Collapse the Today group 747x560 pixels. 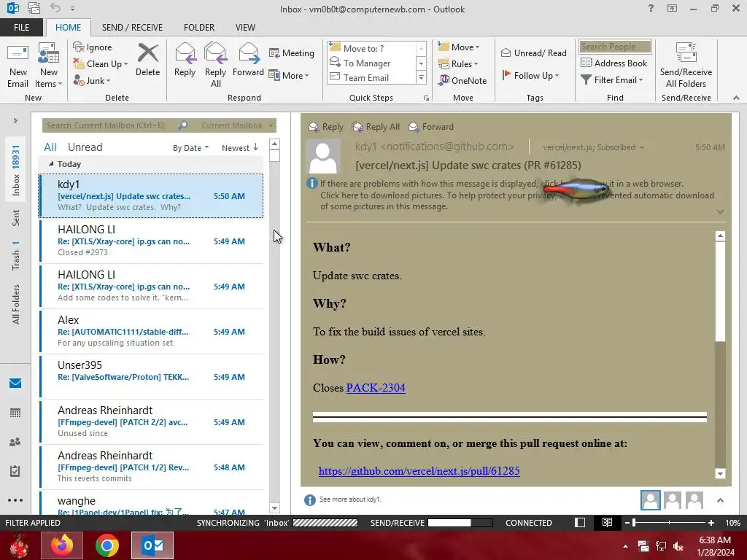point(51,163)
